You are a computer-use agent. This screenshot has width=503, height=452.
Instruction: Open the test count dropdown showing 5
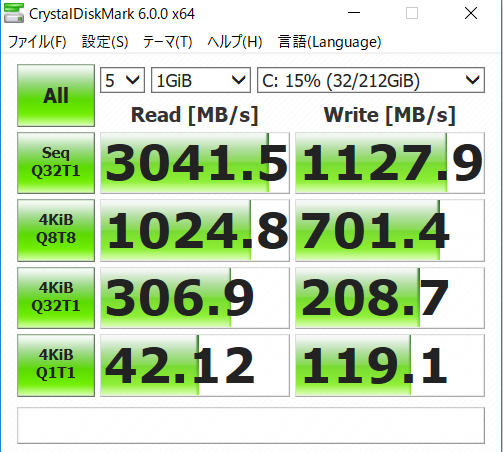pos(122,80)
